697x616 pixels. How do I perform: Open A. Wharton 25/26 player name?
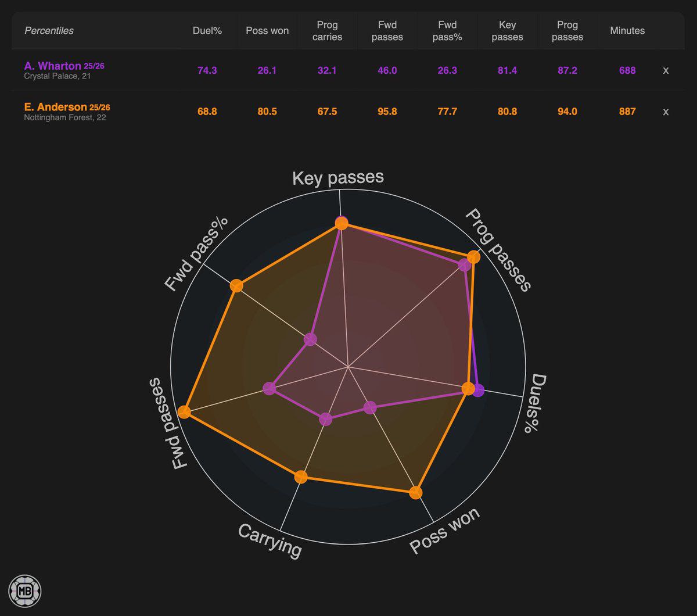[64, 66]
